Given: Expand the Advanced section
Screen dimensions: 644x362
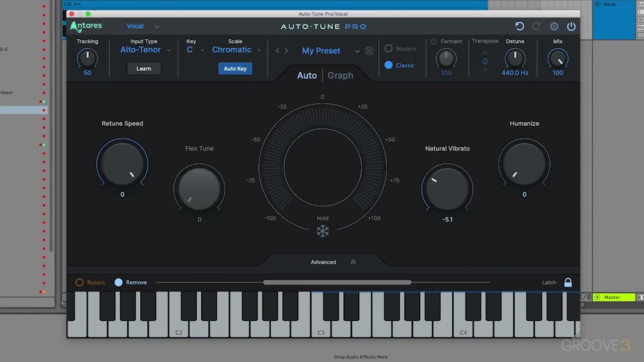Looking at the screenshot, I should [333, 262].
